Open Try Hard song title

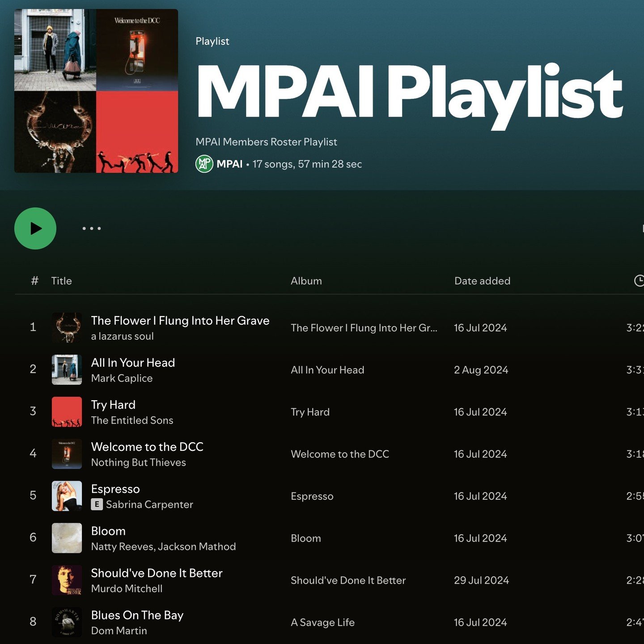coord(113,405)
